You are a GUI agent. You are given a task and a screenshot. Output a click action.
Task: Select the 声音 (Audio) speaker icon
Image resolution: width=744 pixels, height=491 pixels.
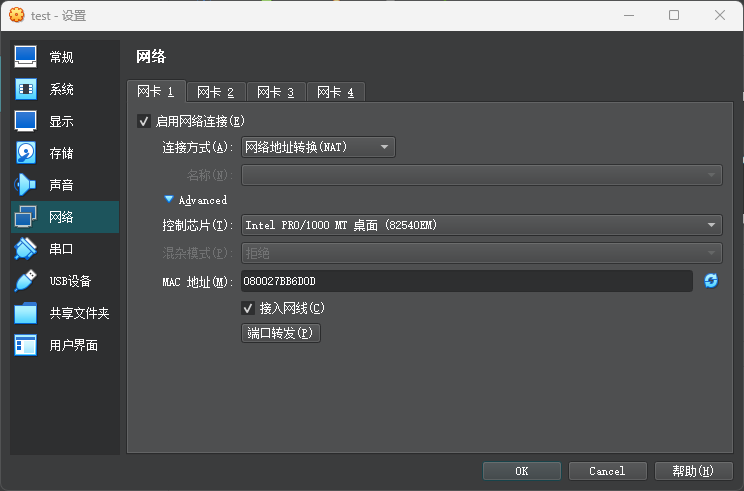coord(26,185)
